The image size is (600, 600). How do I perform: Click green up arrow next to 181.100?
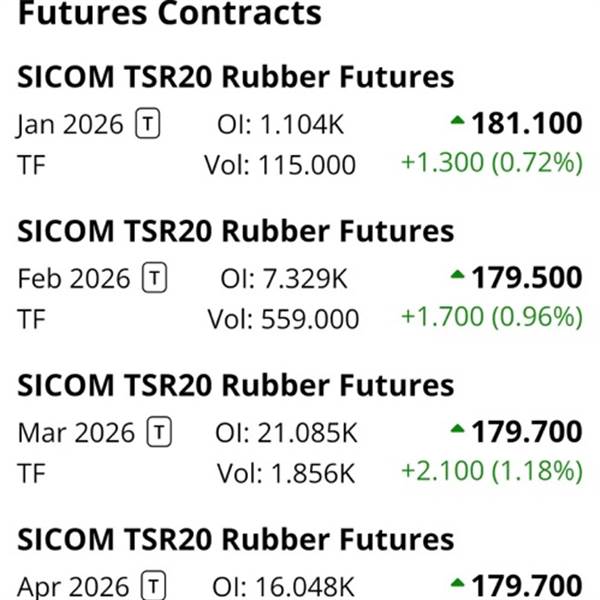point(458,122)
